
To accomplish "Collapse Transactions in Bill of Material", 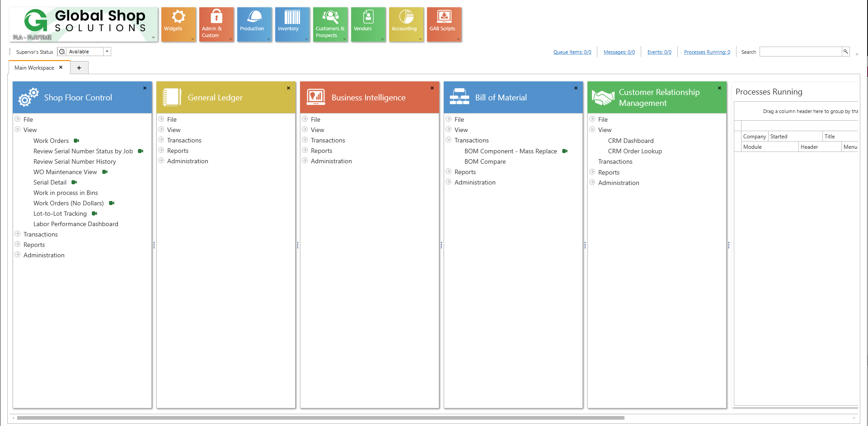I will [x=449, y=140].
